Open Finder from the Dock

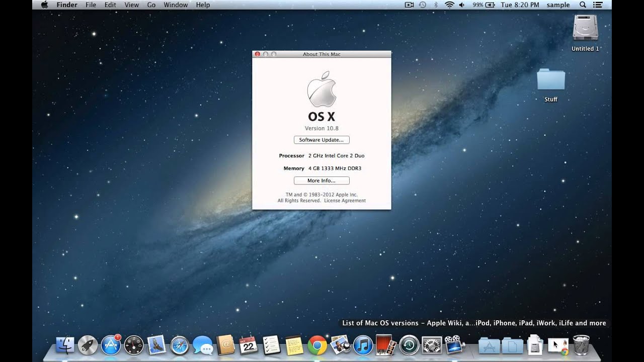point(65,345)
